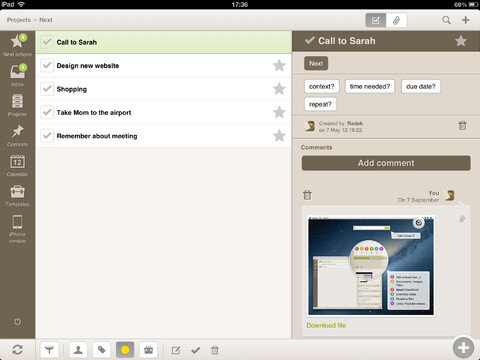Viewport: 480px width, 360px height.
Task: Go back to Projects breadcrumb
Action: tap(19, 20)
